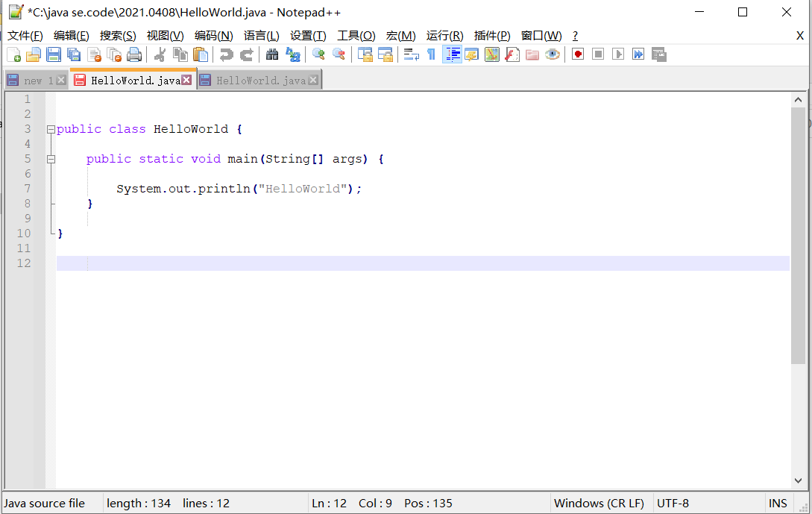This screenshot has width=812, height=514.
Task: Click the vertical scrollbar down arrow
Action: [798, 480]
